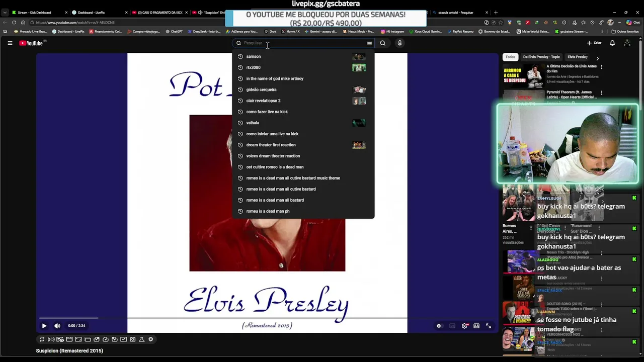Reload the page with refresh button

click(14, 23)
